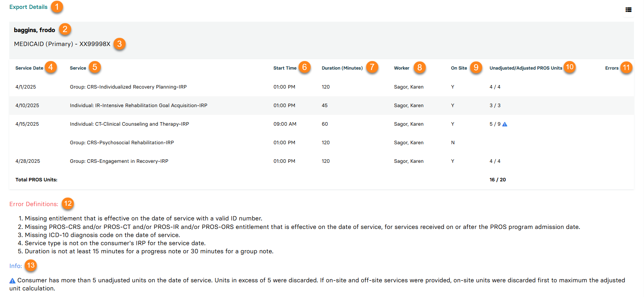
Task: Select service date 4/10/2025
Action: tap(27, 106)
